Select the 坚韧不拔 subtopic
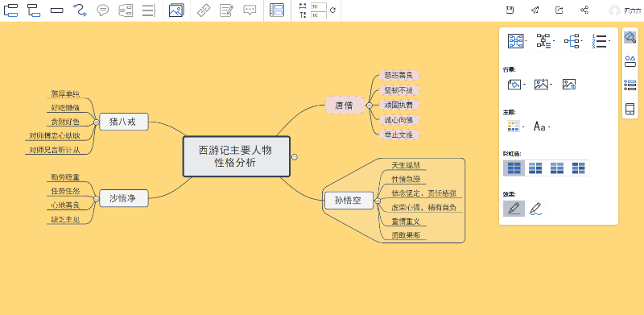The image size is (644, 315). pyautogui.click(x=398, y=90)
